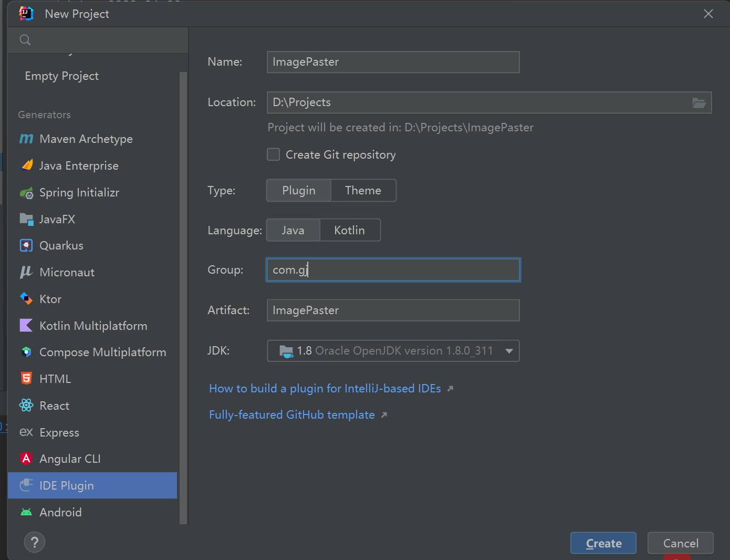Select Maven Archetype list entry label
This screenshot has height=560, width=730.
[x=86, y=139]
